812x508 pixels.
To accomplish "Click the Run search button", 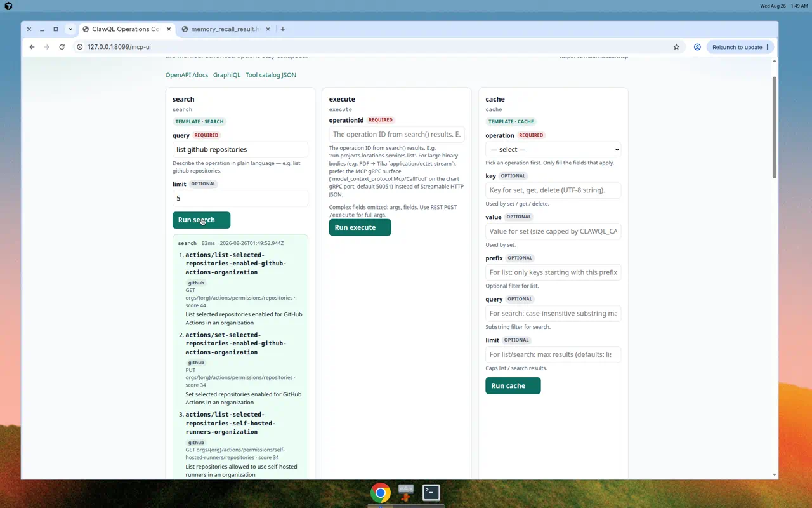I will (x=201, y=220).
